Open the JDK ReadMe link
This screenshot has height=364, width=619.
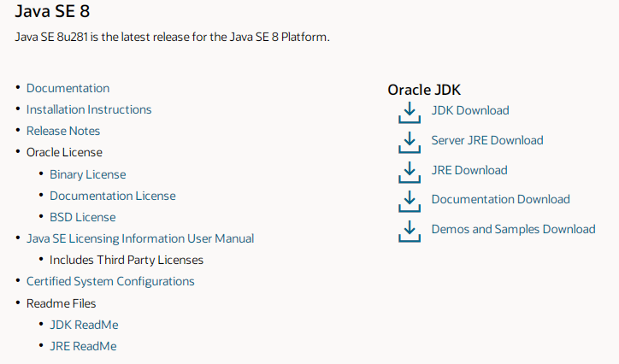point(84,325)
